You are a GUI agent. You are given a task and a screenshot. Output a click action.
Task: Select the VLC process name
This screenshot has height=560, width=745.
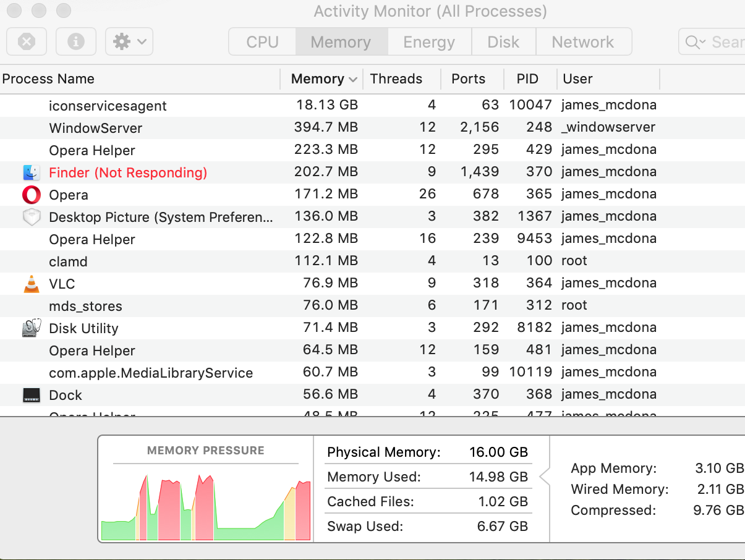tap(62, 284)
